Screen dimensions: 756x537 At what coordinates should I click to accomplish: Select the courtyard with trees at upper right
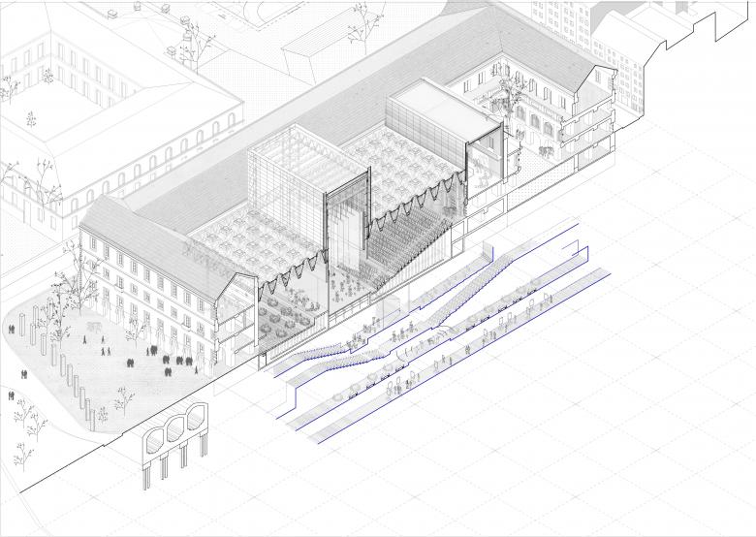coord(504,97)
